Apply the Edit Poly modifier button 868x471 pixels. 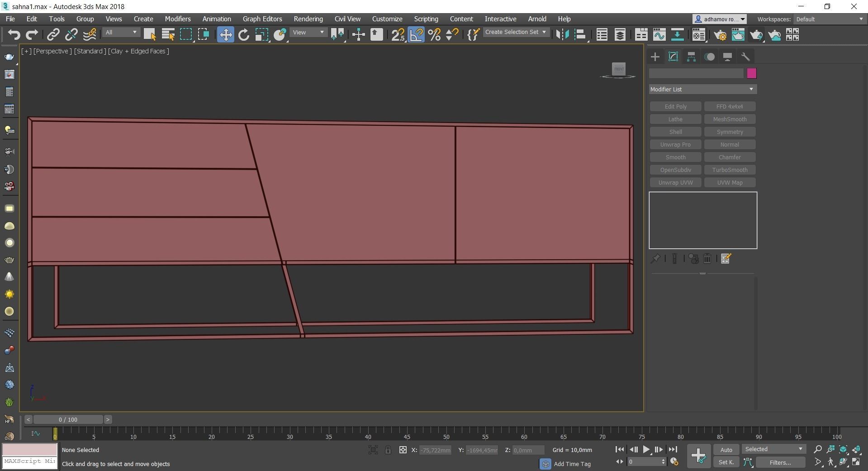tap(675, 106)
